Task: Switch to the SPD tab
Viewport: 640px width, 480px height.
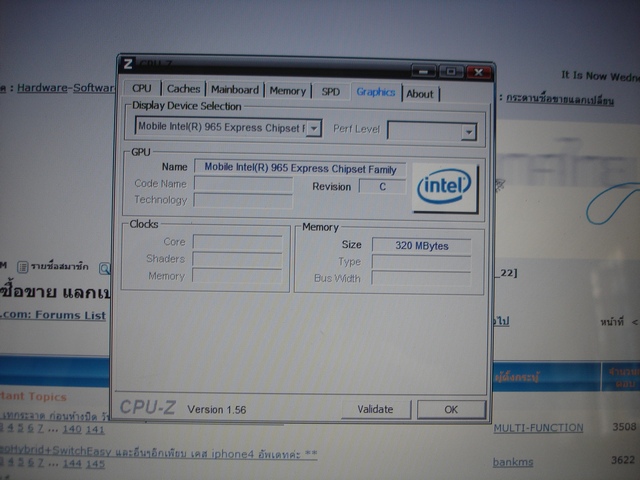Action: pyautogui.click(x=330, y=92)
